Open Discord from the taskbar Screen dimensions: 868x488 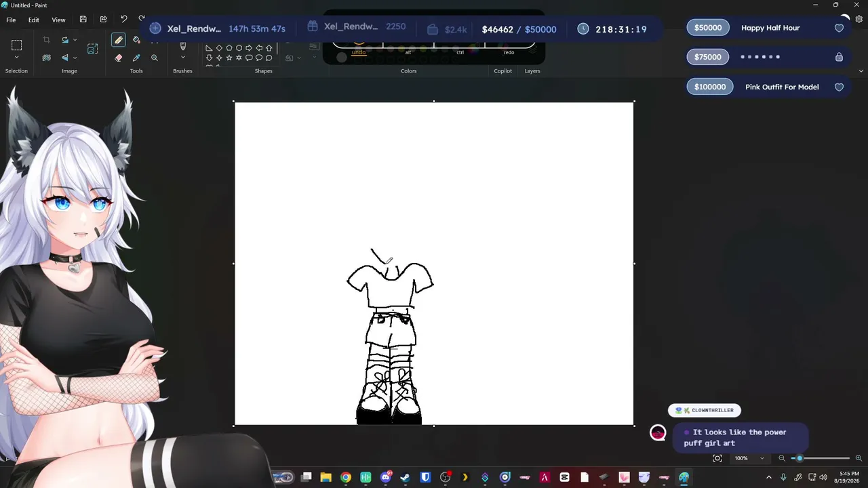coord(386,477)
